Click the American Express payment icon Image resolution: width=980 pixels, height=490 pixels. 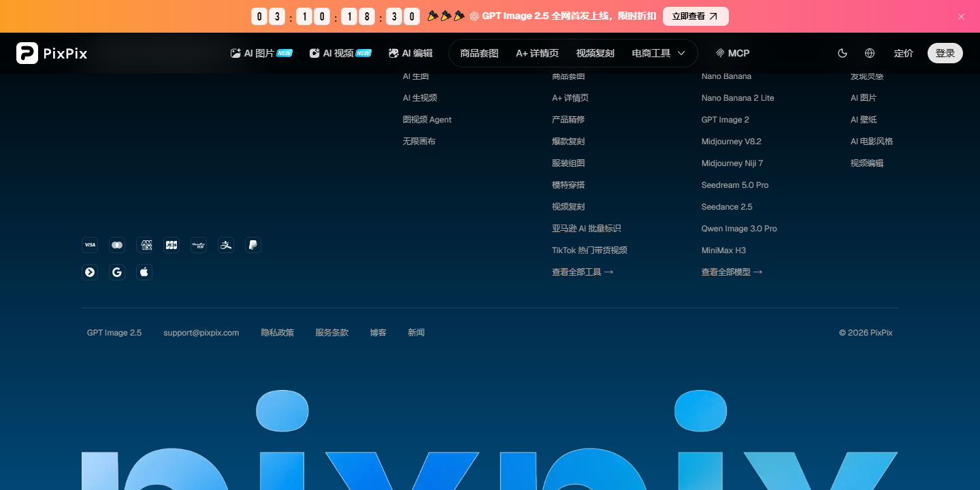tap(144, 245)
